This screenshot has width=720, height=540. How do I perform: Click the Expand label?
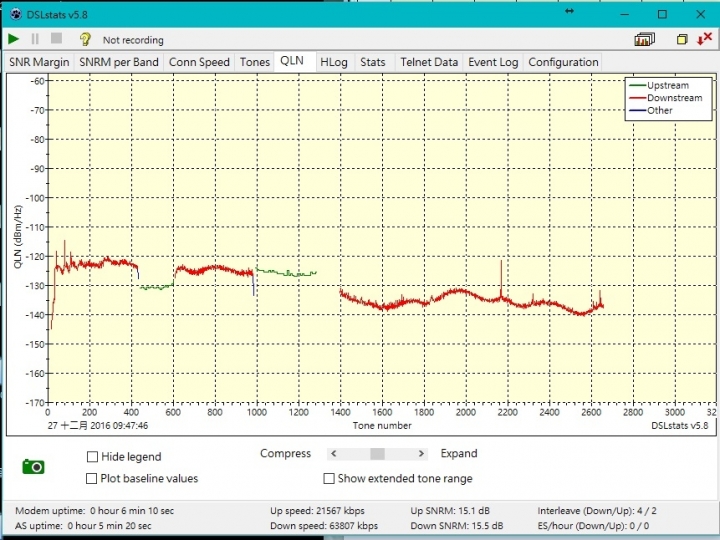coord(459,454)
